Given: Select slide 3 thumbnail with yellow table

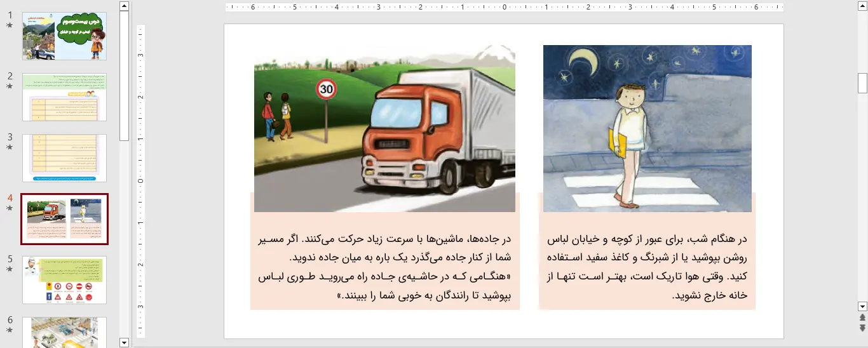Looking at the screenshot, I should [64, 157].
